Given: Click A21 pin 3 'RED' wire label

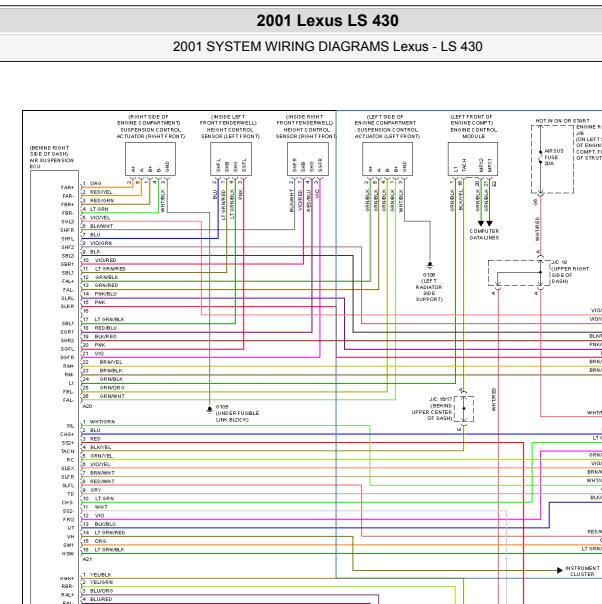Looking at the screenshot, I should click(95, 439).
